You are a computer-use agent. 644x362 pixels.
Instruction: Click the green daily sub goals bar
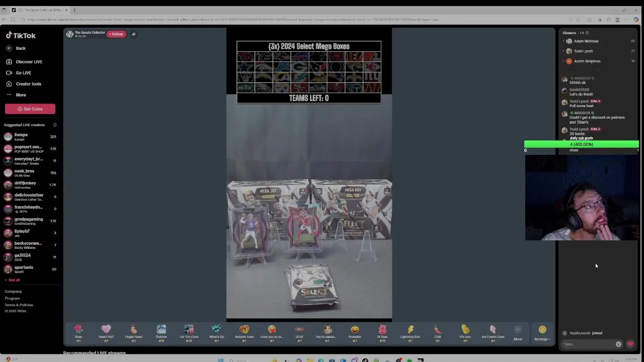click(x=582, y=144)
